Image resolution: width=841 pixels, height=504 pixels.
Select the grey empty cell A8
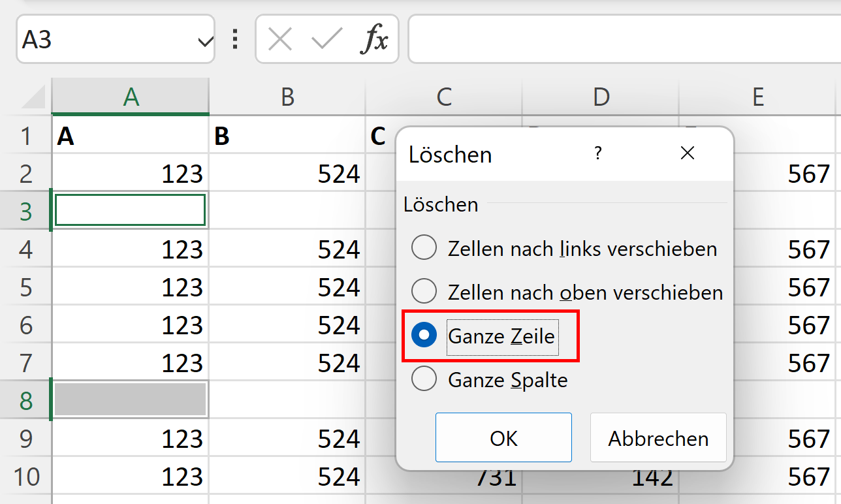pyautogui.click(x=131, y=400)
